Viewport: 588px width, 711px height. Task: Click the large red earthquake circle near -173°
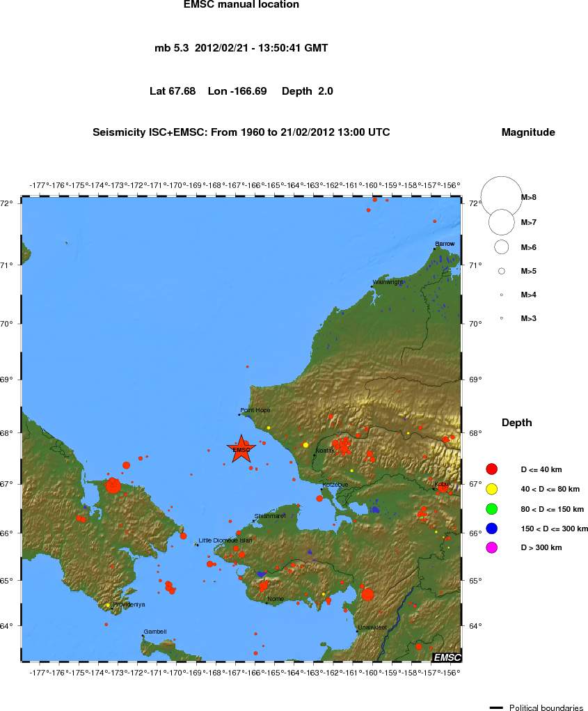click(113, 486)
